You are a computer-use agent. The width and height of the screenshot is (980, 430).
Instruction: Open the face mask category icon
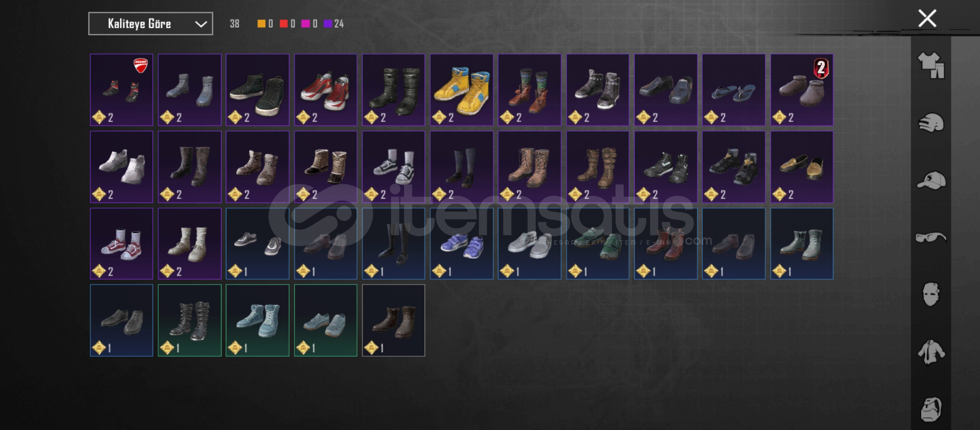[931, 294]
